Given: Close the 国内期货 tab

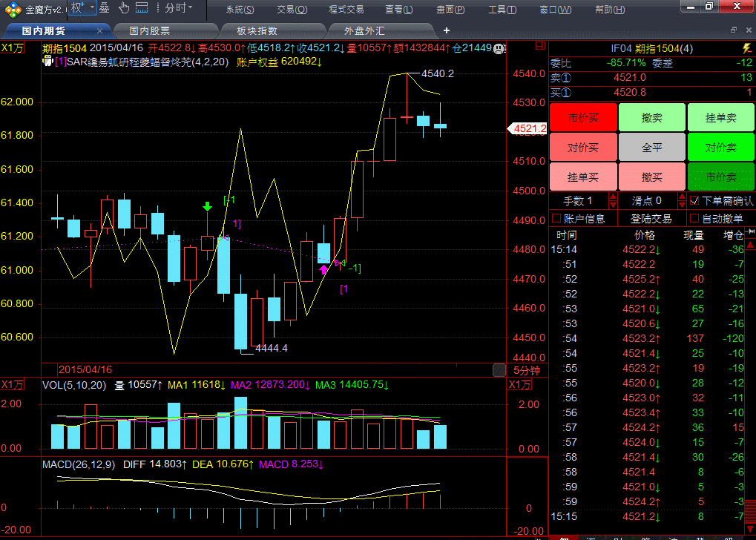Looking at the screenshot, I should [x=100, y=31].
